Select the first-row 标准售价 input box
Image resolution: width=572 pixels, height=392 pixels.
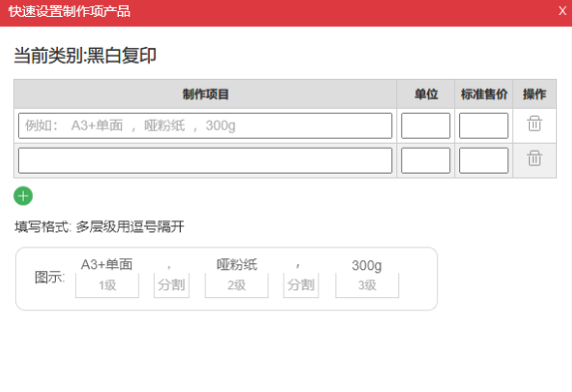484,126
